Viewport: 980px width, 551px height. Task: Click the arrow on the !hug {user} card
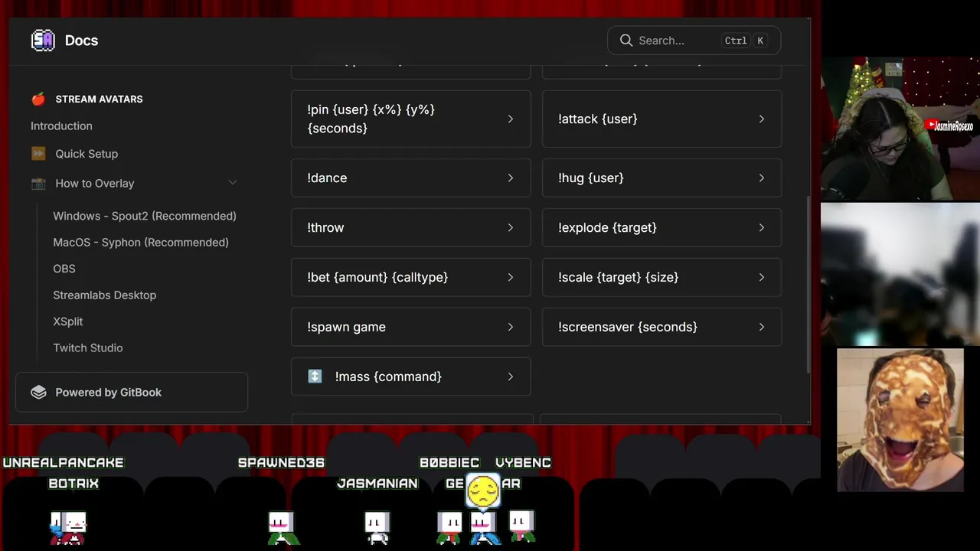(x=762, y=178)
